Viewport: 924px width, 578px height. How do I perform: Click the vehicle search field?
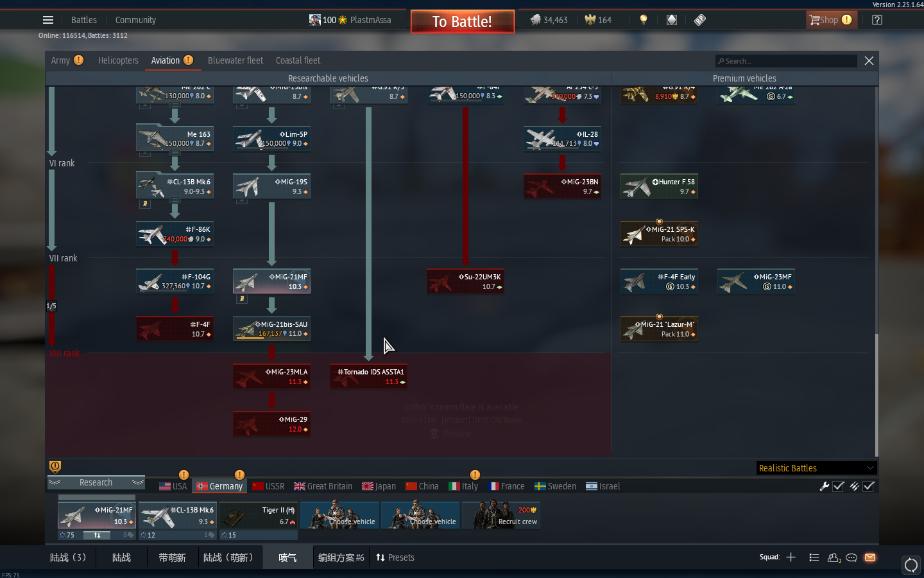point(786,61)
